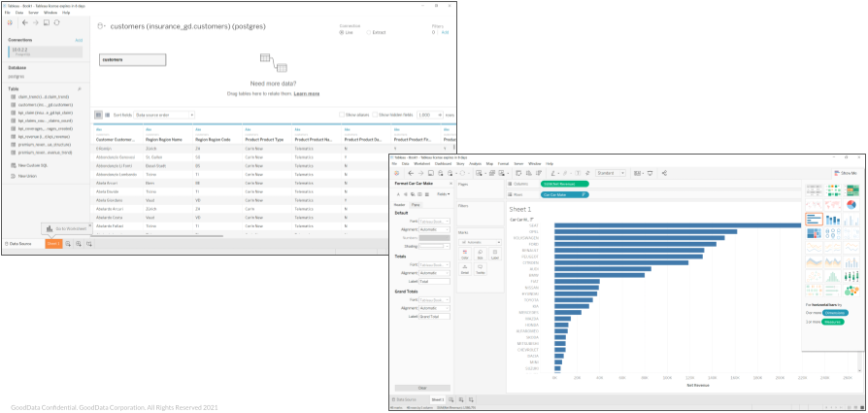Click the format font icon in Format pane

coord(397,194)
